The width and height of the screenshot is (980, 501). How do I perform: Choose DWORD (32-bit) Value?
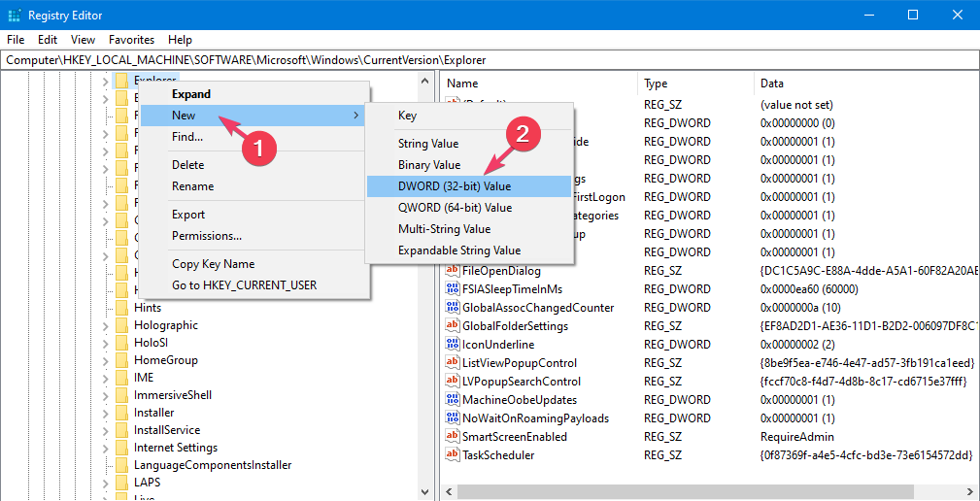pyautogui.click(x=469, y=186)
